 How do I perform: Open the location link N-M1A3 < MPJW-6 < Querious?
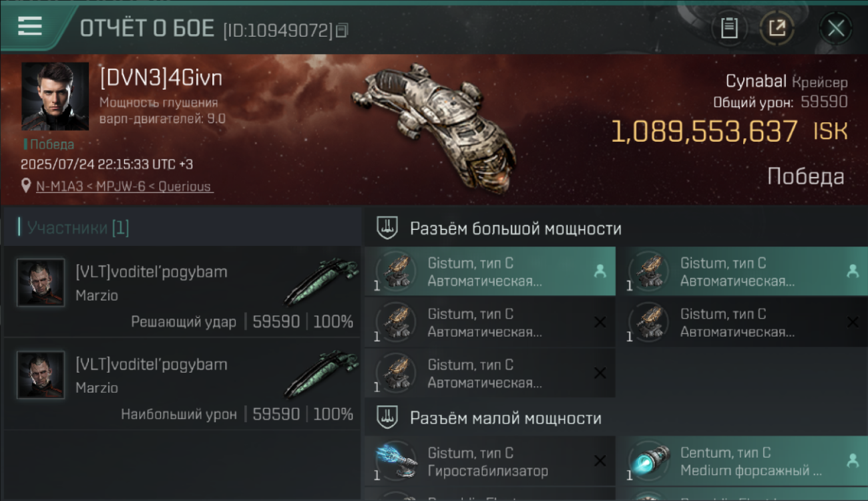pos(124,186)
